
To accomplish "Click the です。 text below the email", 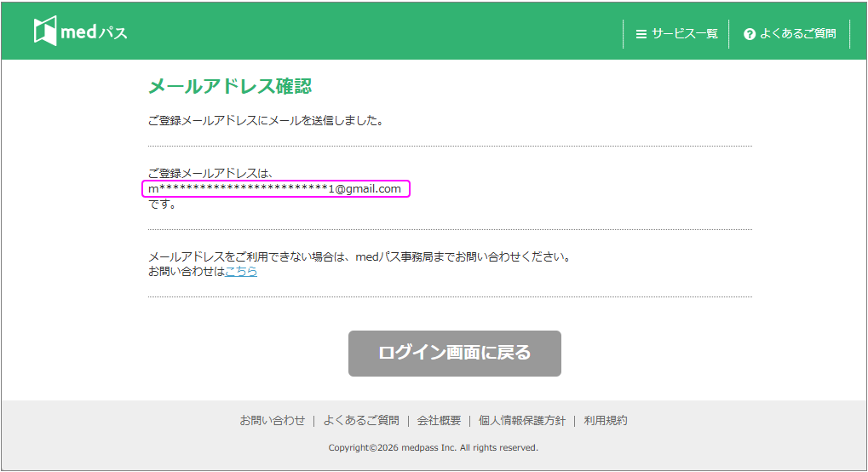I will 163,204.
